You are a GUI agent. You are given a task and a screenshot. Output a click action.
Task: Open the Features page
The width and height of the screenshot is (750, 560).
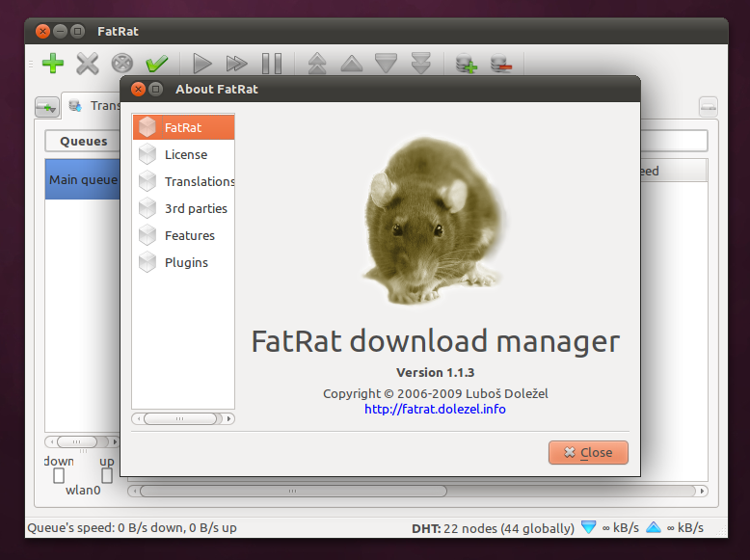coord(183,235)
